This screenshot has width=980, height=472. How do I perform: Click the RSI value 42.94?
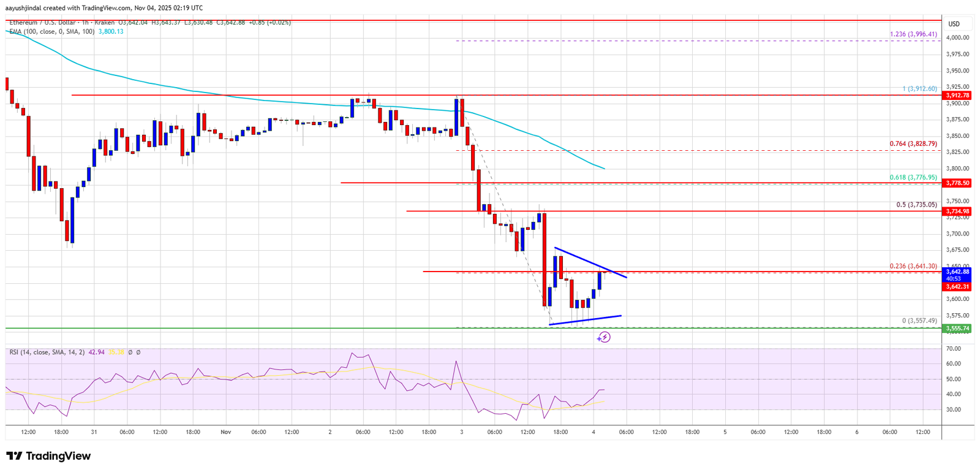pos(97,352)
